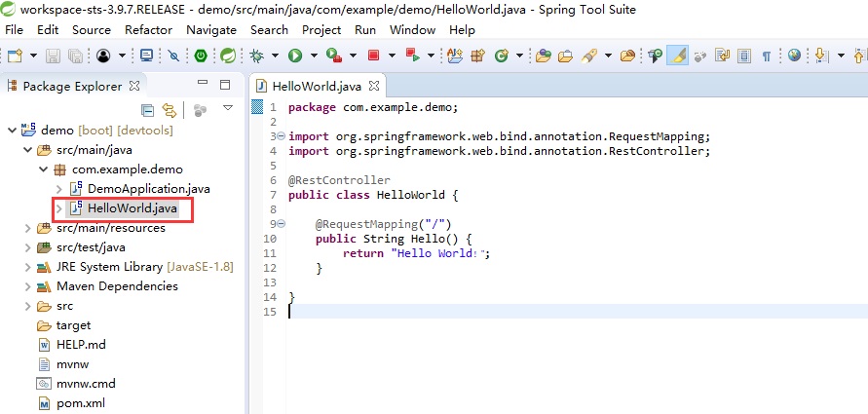The height and width of the screenshot is (414, 868).
Task: Fold the import block at line 3
Action: (281, 135)
